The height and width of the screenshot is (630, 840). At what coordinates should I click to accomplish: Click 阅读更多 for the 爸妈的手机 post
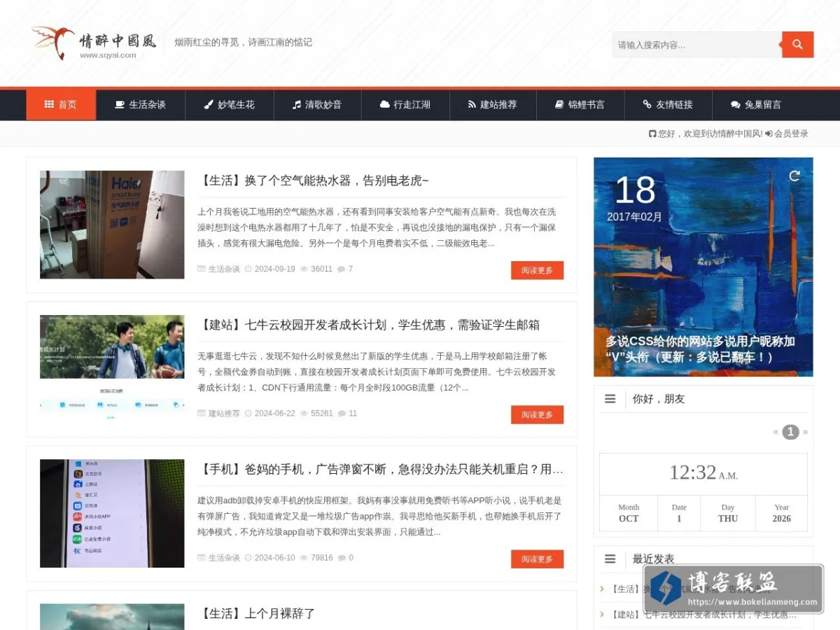coord(537,559)
